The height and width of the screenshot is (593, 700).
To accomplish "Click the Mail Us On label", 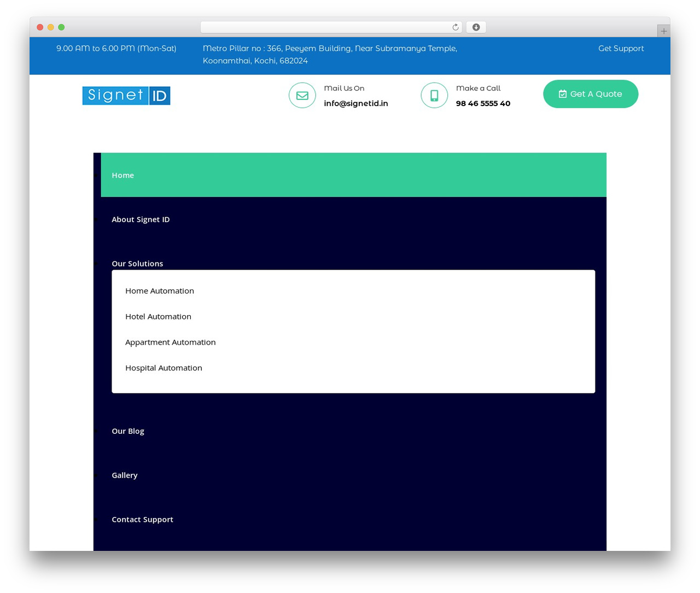I will [x=344, y=88].
